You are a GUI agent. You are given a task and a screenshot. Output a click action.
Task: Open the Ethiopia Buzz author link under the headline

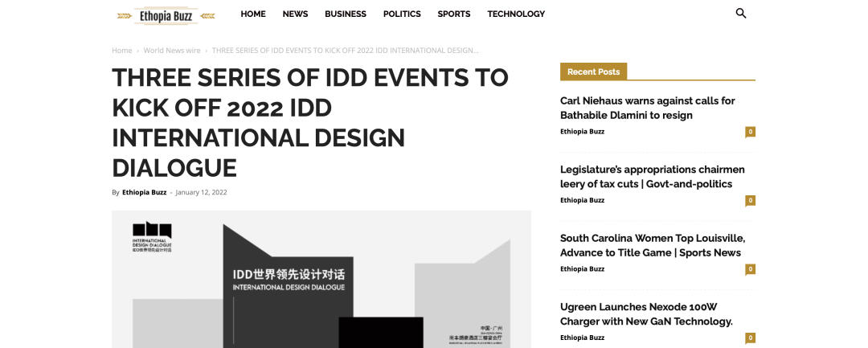pos(144,193)
